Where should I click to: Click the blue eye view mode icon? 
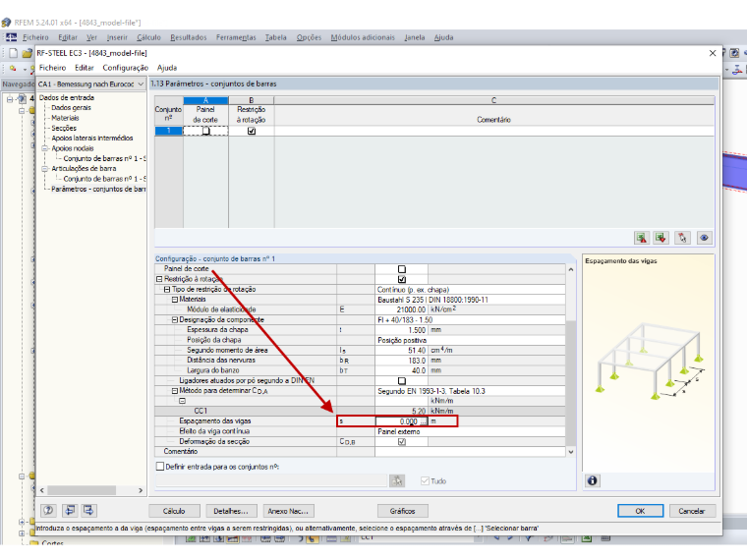tap(704, 238)
